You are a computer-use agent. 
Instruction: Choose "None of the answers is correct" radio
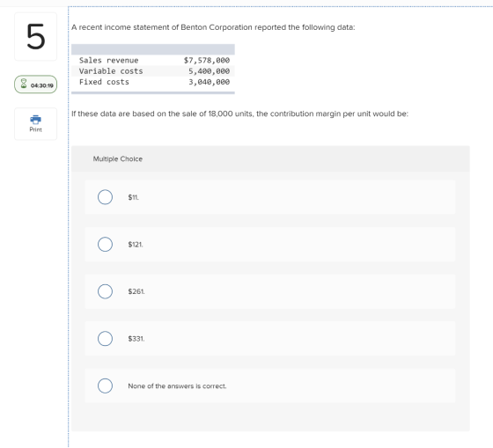[x=105, y=386]
